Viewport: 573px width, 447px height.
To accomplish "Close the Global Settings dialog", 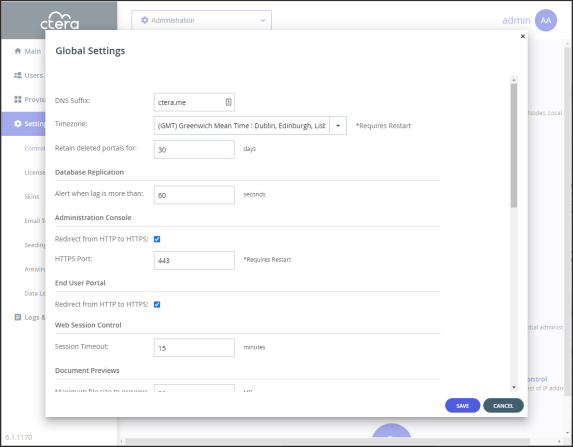I will 523,36.
